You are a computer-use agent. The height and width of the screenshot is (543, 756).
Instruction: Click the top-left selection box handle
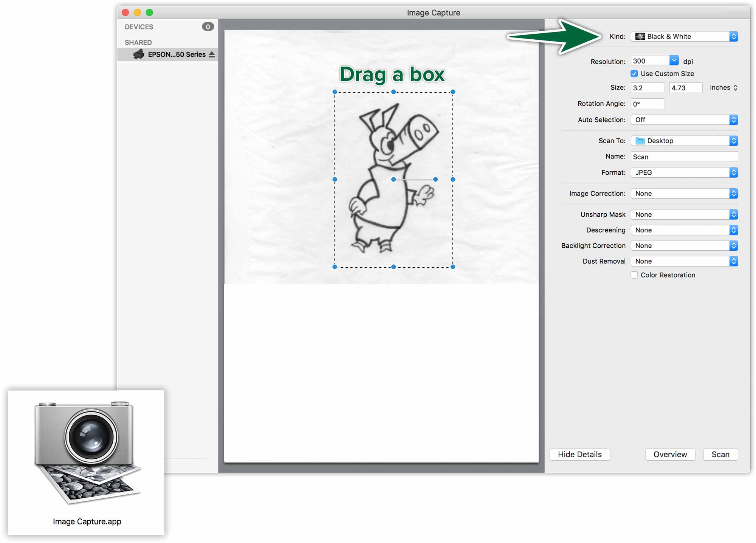click(x=335, y=92)
